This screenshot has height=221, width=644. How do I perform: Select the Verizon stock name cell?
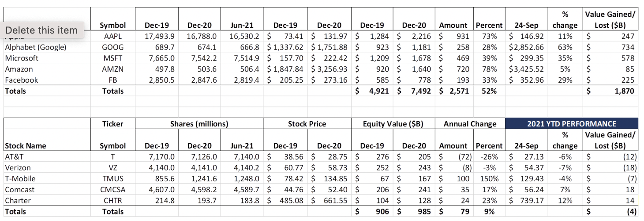[x=18, y=168]
